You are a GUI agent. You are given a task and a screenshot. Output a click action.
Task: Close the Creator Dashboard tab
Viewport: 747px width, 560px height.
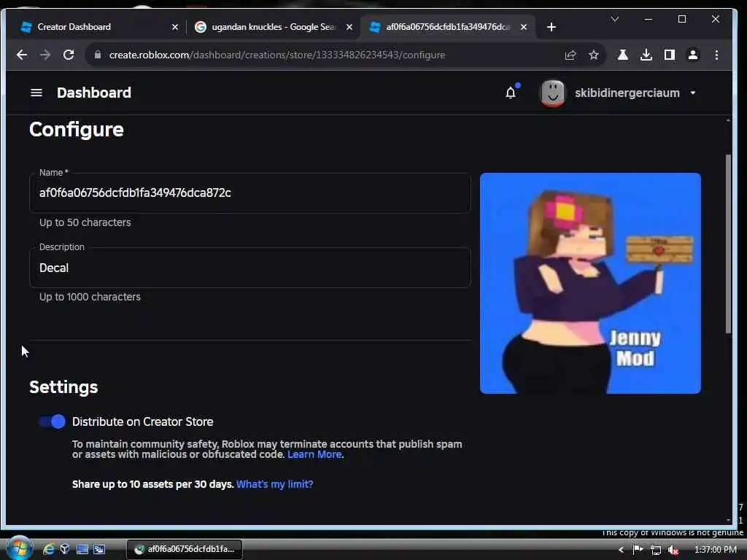pos(175,27)
